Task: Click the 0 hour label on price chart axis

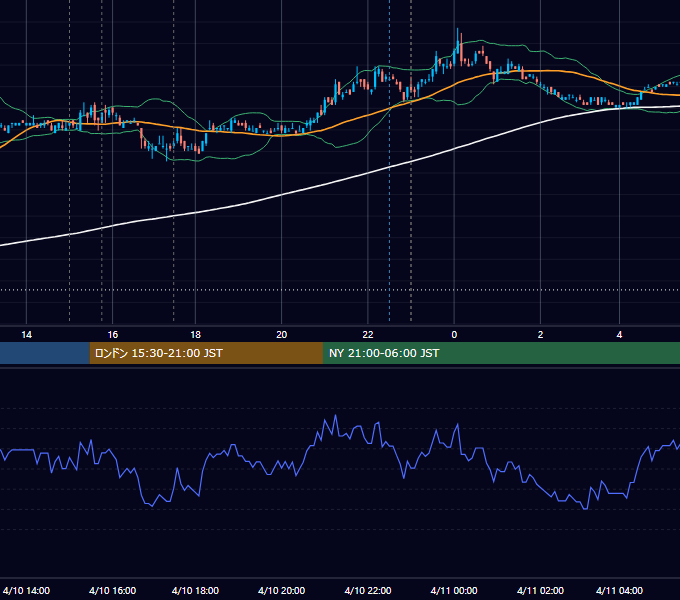Action: [x=454, y=335]
